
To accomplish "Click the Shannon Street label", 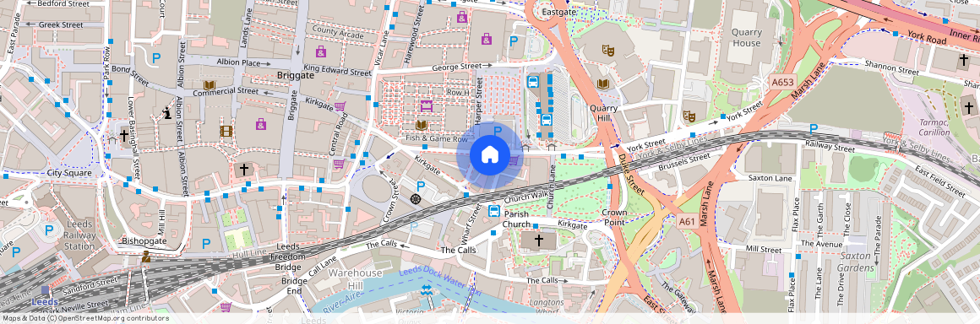I will (892, 67).
